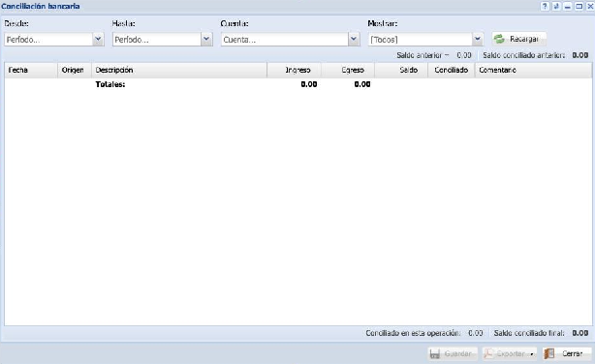Click into the Hasta Período field
The width and height of the screenshot is (595, 364).
[x=157, y=40]
